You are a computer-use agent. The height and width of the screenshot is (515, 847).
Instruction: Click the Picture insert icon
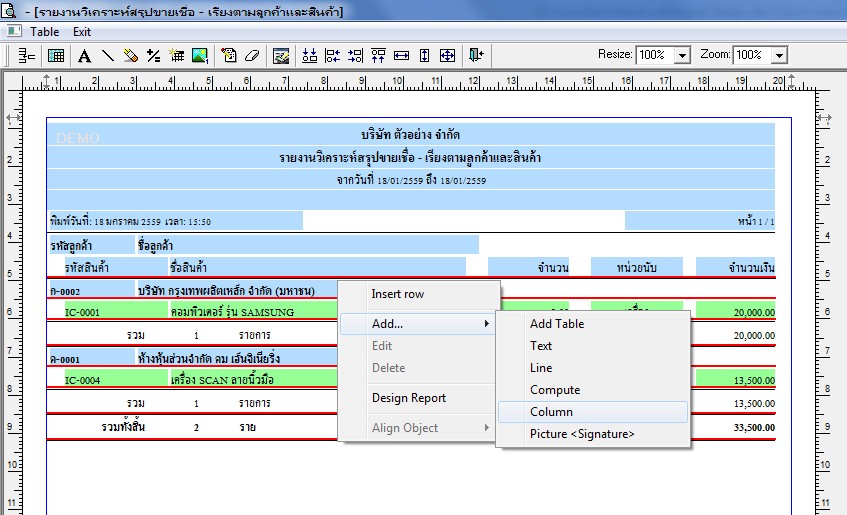click(200, 56)
